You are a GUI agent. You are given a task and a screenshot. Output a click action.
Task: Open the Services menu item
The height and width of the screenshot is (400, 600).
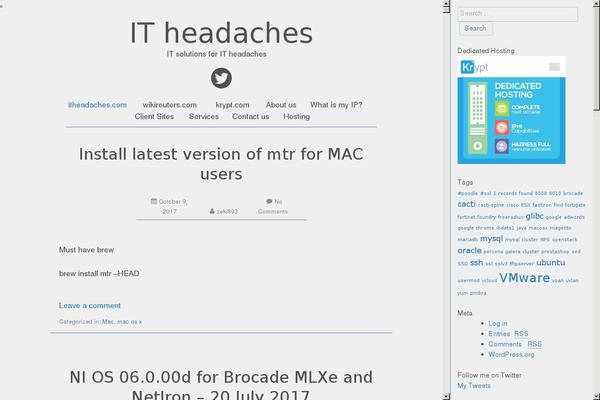click(204, 116)
